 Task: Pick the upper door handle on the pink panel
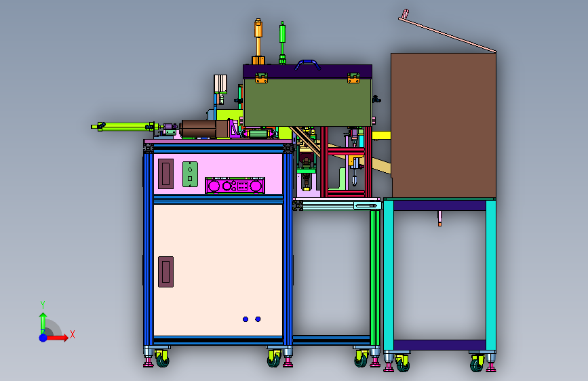tap(165, 174)
